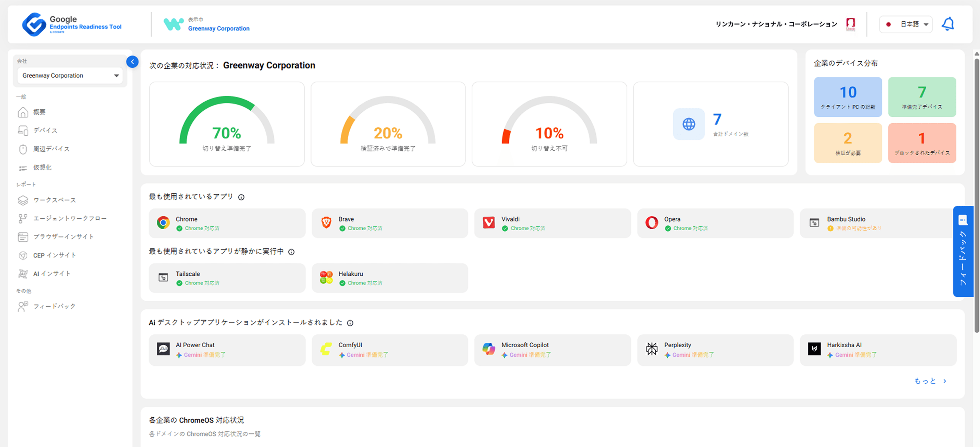Open the ComfyUI app card
Viewport: 980px width, 447px height.
389,350
